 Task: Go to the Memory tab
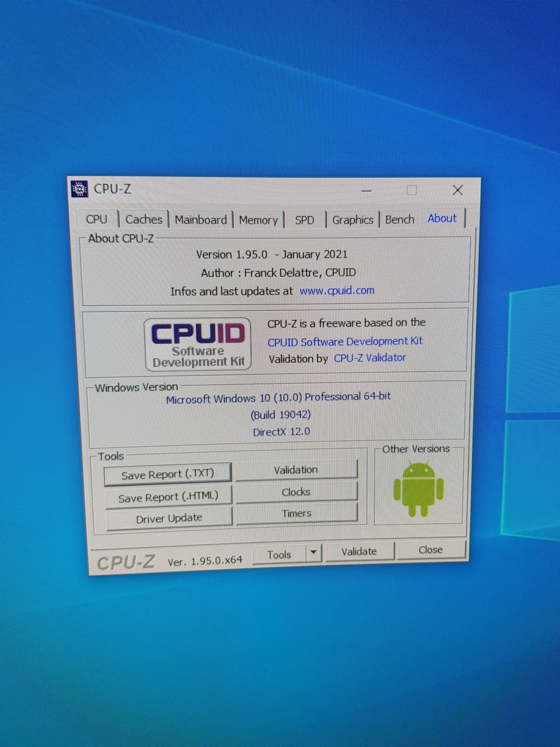(258, 220)
